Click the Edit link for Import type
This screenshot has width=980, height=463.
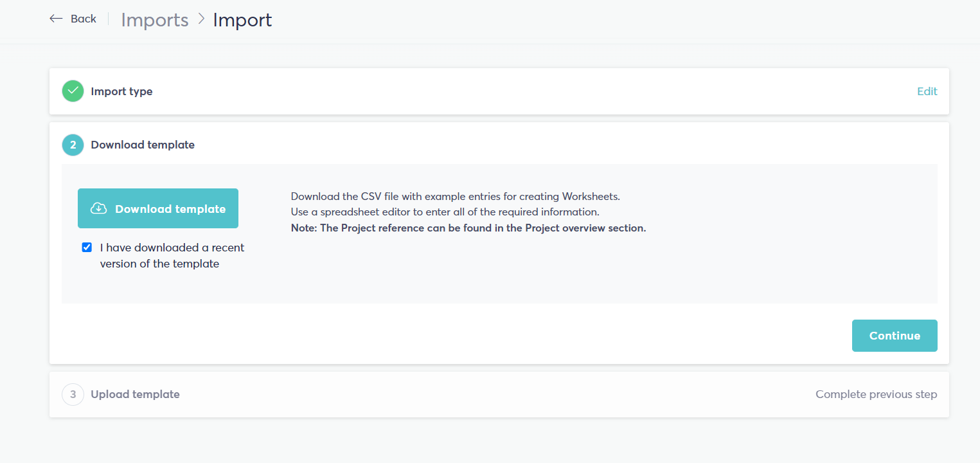coord(927,91)
